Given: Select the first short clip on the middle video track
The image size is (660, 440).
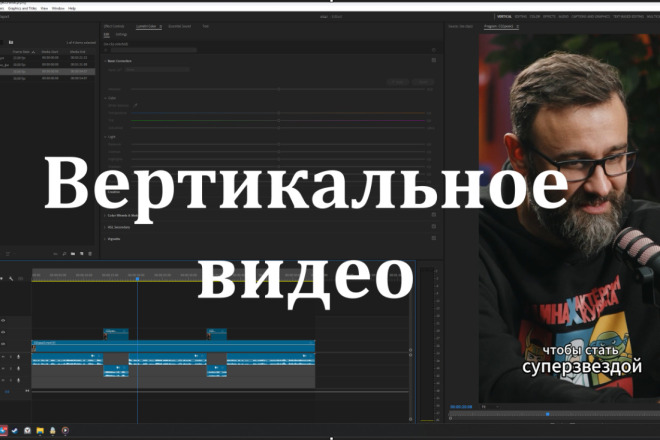Looking at the screenshot, I should point(116,334).
